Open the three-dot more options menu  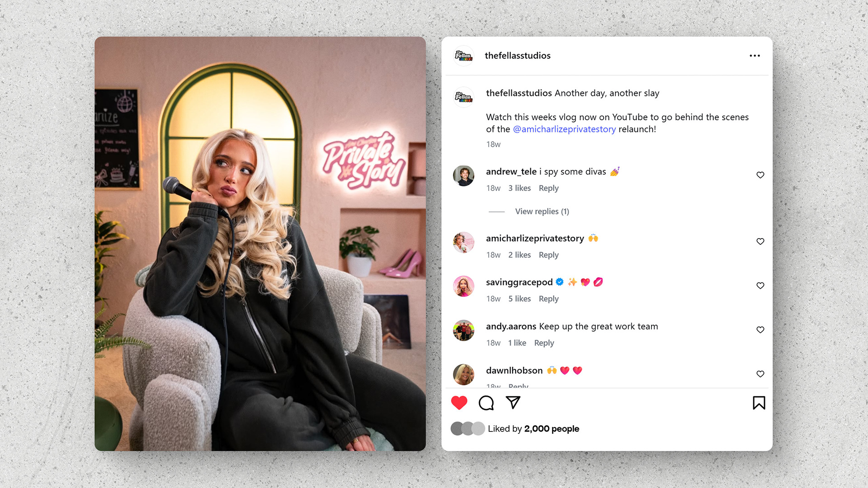(755, 56)
